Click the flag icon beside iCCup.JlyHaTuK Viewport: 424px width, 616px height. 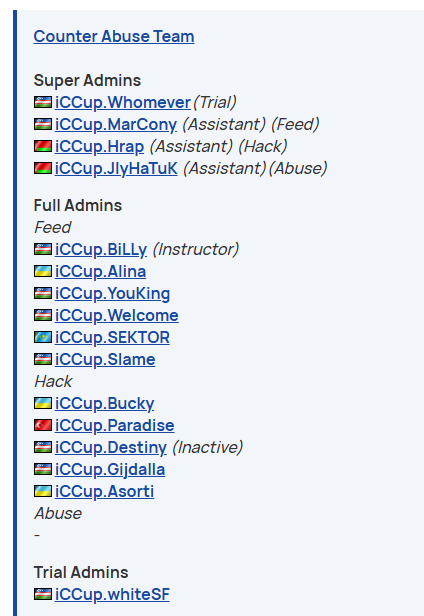click(43, 168)
